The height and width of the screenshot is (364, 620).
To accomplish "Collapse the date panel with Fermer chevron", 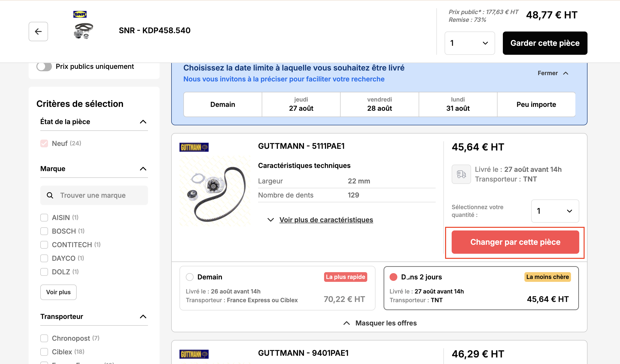I will (566, 73).
